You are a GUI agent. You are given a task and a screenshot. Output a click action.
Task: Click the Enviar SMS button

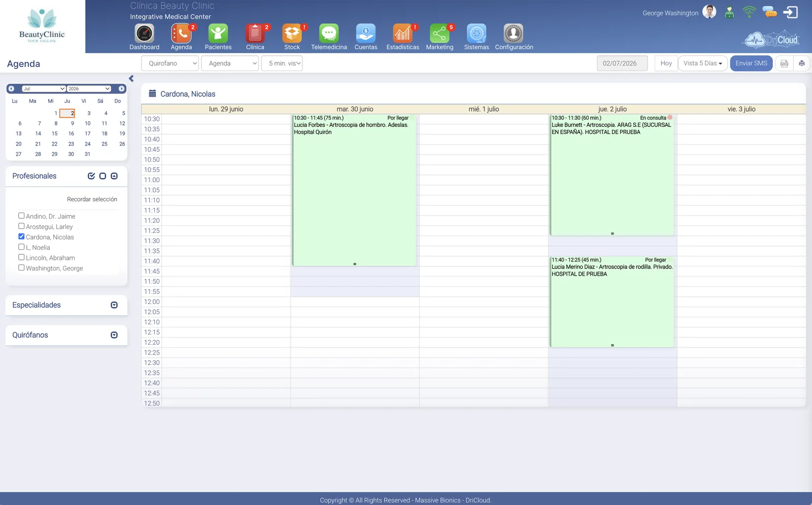click(x=751, y=63)
